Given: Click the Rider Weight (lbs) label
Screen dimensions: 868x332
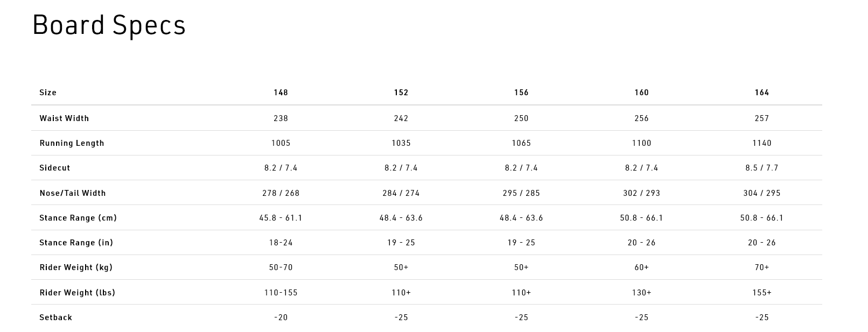Looking at the screenshot, I should click(78, 293).
